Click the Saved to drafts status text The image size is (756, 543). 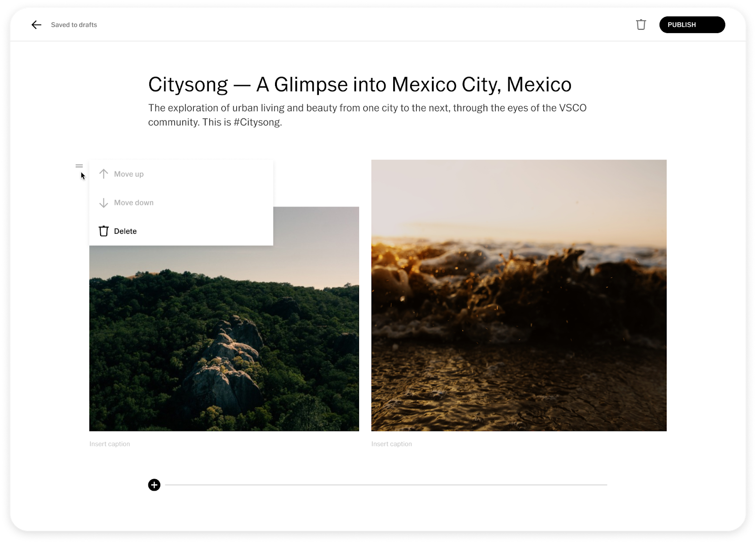tap(74, 25)
